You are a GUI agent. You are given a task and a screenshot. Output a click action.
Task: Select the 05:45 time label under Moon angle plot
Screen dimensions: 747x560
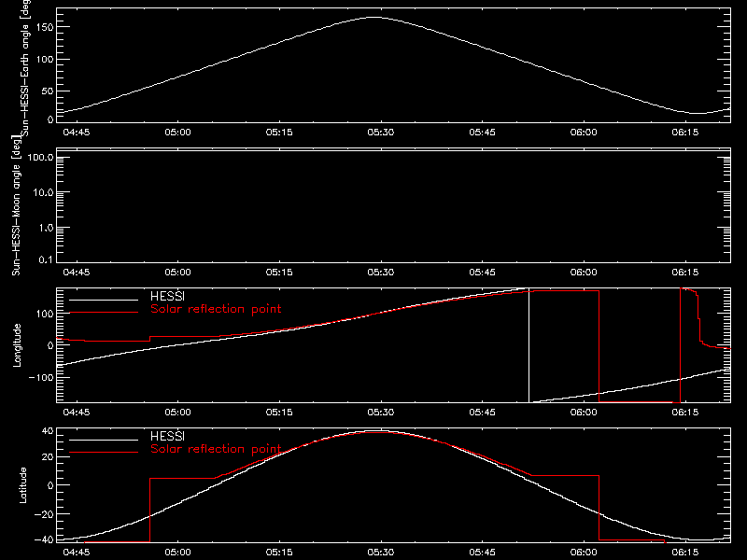[x=482, y=272]
